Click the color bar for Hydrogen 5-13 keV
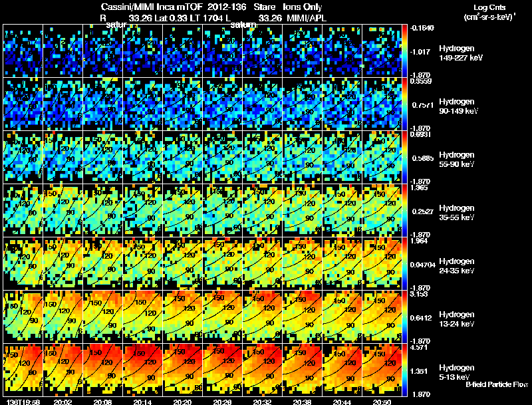This screenshot has height=405, width=532. coord(404,370)
